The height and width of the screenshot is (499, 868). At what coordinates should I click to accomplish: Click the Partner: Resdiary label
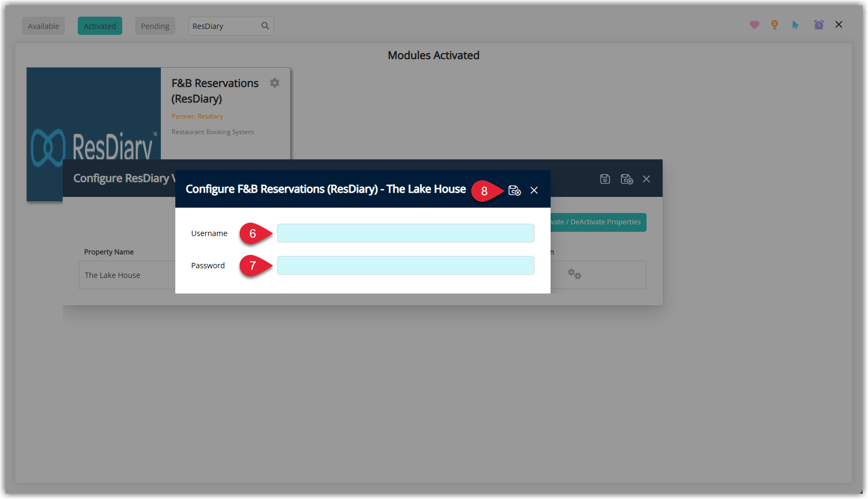point(197,116)
